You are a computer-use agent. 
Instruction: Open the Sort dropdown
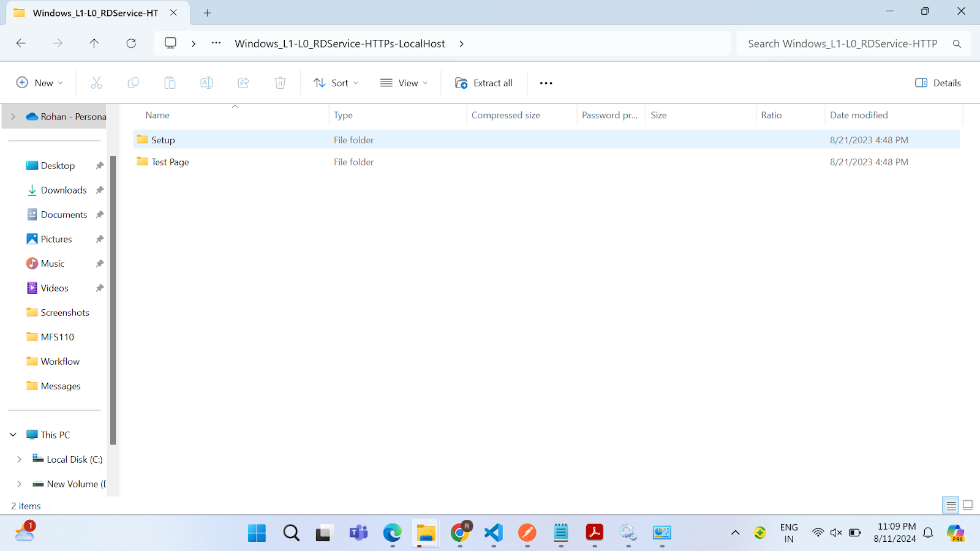pos(336,83)
